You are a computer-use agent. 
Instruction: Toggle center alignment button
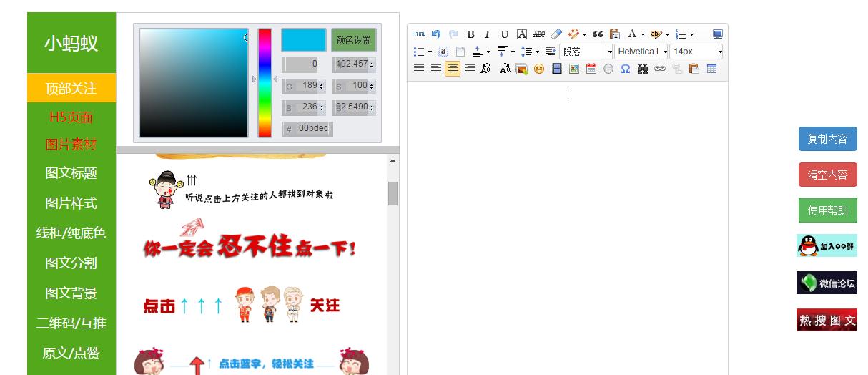(x=453, y=69)
